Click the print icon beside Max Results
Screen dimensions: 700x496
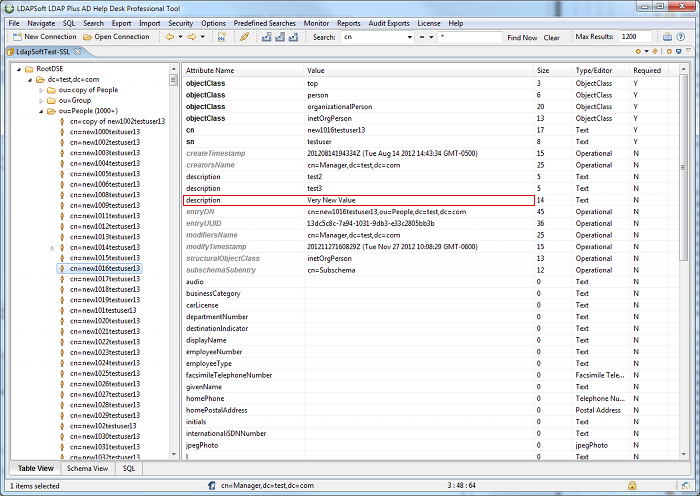pos(667,37)
